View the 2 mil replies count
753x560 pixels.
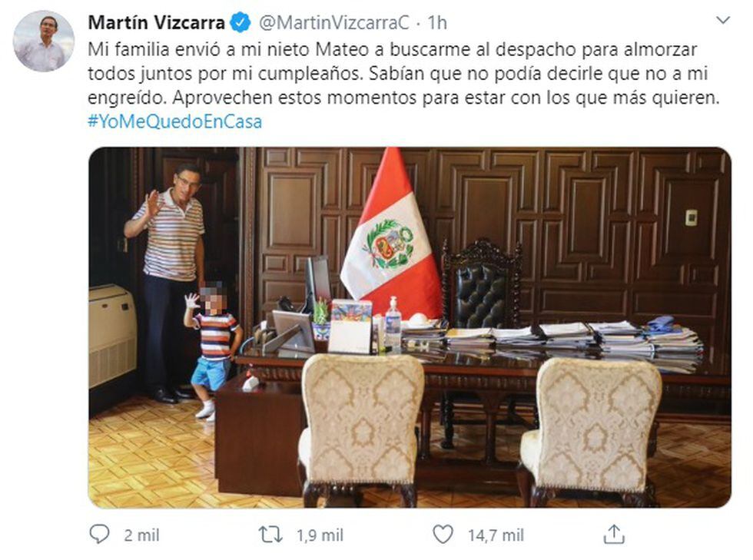[141, 535]
